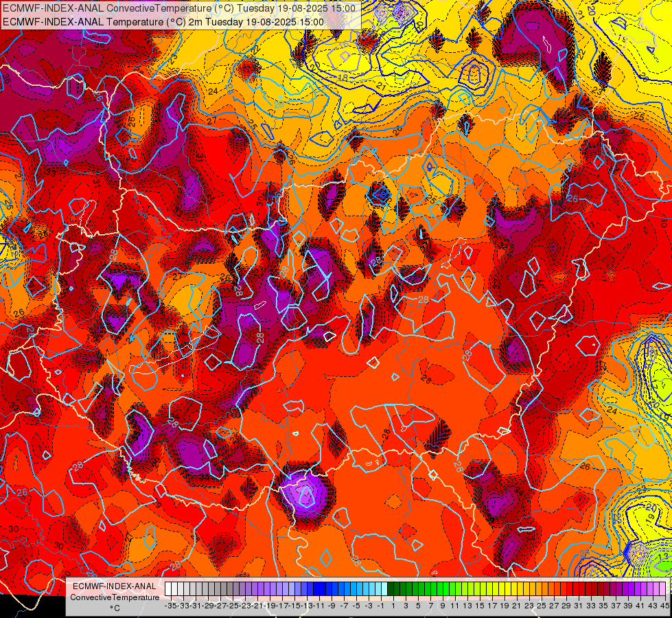Pick the pink swatch at the legend's right end
The image size is (672, 618).
[x=664, y=589]
